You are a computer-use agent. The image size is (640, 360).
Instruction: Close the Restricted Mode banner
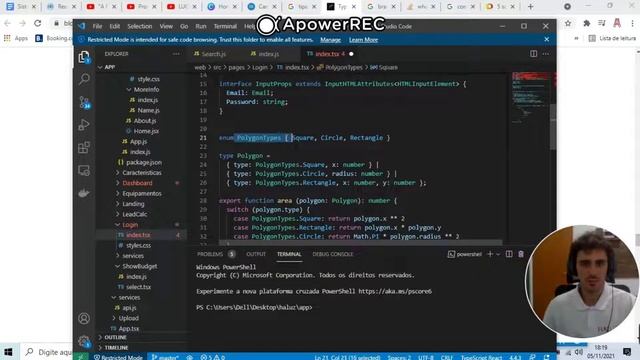click(x=547, y=40)
